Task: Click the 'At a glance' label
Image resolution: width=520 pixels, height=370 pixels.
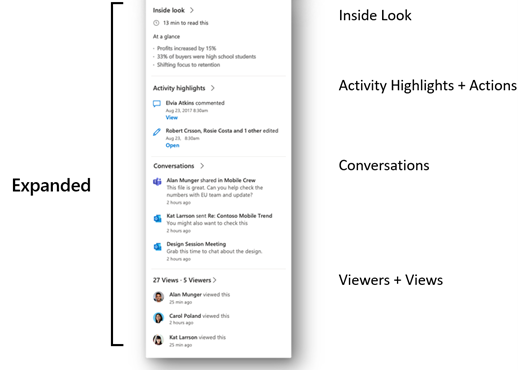Action: (x=166, y=37)
